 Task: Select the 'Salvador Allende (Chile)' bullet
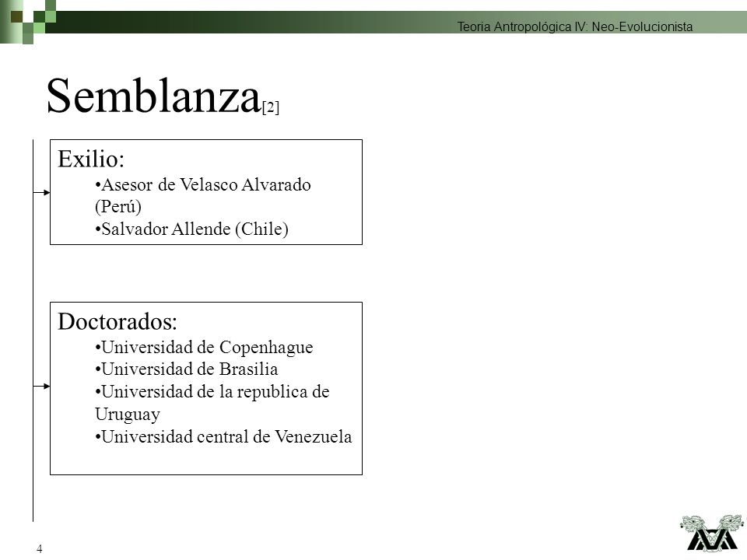(191, 229)
